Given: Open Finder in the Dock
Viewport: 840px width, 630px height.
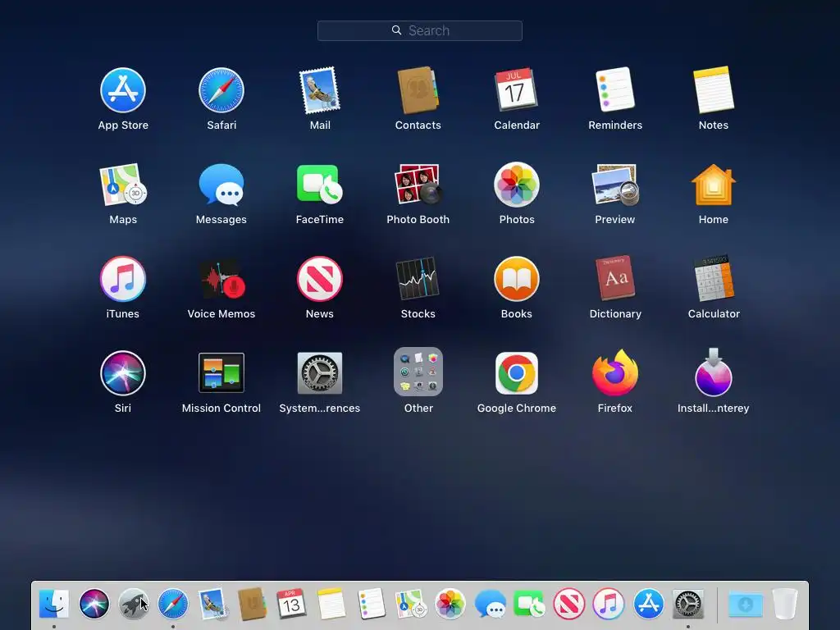Looking at the screenshot, I should (53, 604).
